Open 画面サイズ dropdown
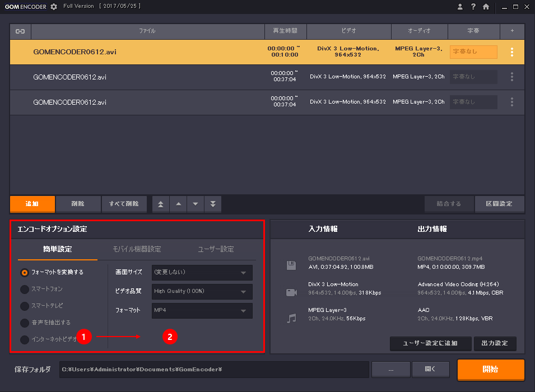Screen dimensions: 535x392 (202, 273)
